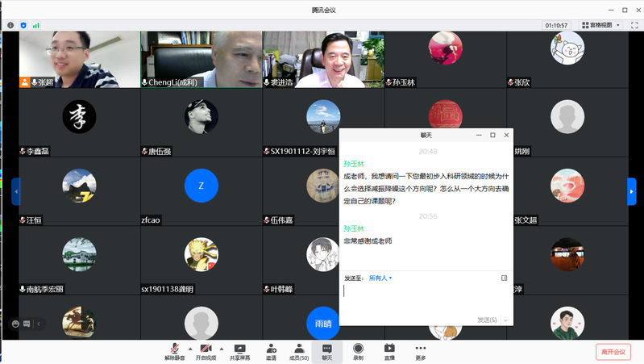The image size is (644, 364).
Task: Open the 所有人 recipient dropdown in chat
Action: (x=380, y=278)
